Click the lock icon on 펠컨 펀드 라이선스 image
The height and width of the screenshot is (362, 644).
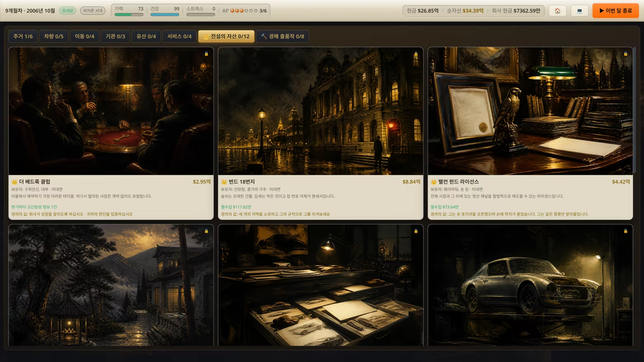click(x=625, y=54)
